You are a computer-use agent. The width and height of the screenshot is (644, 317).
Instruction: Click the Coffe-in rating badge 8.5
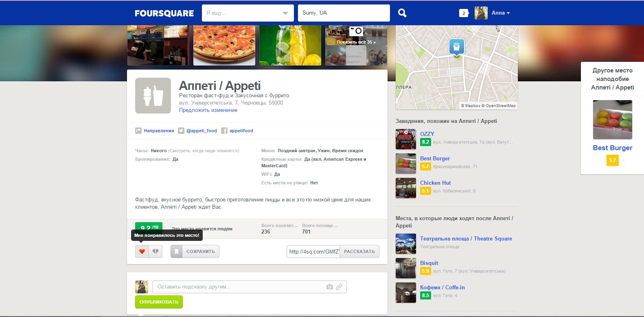pos(425,295)
